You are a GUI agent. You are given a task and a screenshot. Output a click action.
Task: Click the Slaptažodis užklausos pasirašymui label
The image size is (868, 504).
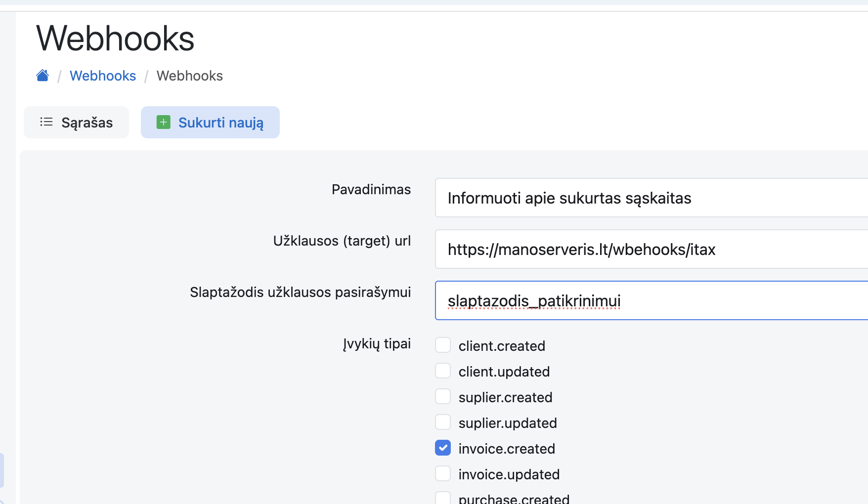tap(300, 292)
